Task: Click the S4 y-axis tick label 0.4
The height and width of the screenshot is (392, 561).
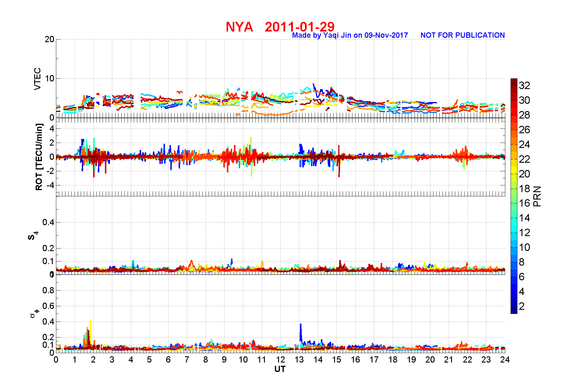Action: [x=48, y=222]
